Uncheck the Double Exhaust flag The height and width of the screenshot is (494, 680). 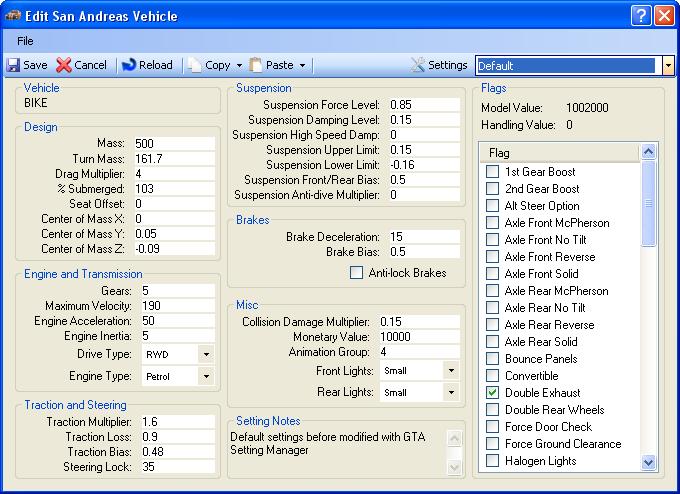click(x=492, y=393)
